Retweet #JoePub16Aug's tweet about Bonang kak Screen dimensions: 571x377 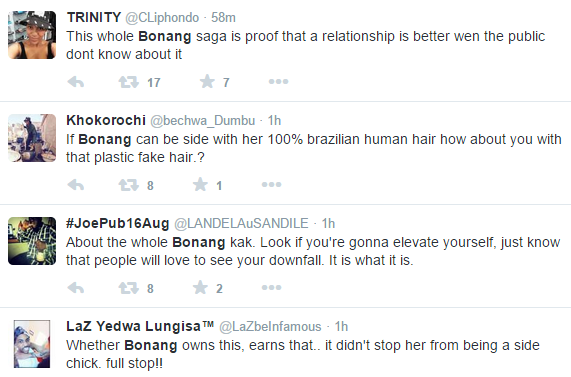pos(129,288)
